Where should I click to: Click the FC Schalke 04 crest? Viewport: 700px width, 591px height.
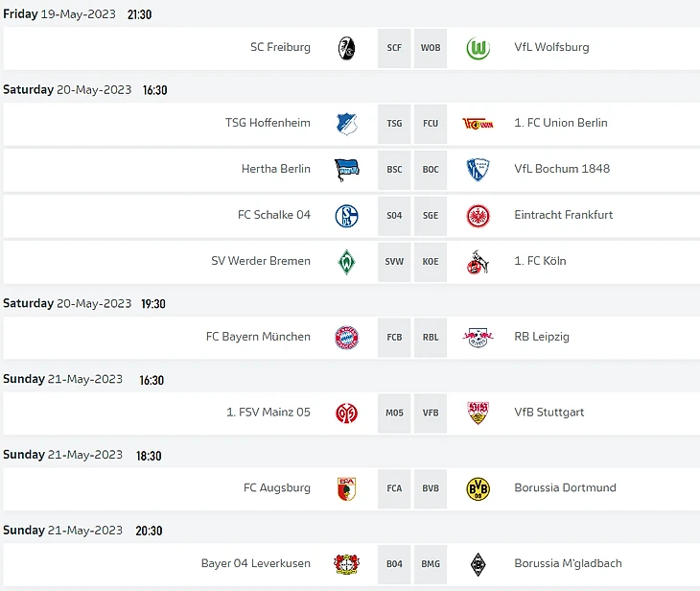coord(346,216)
